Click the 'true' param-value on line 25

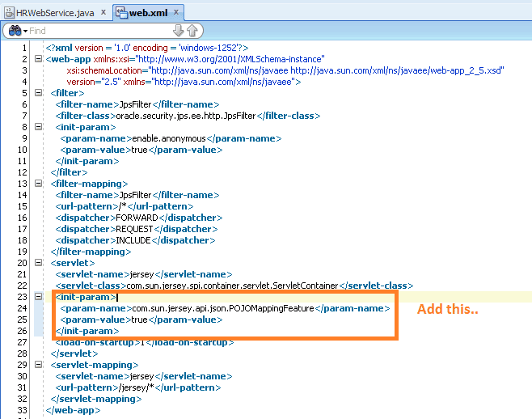pyautogui.click(x=139, y=320)
